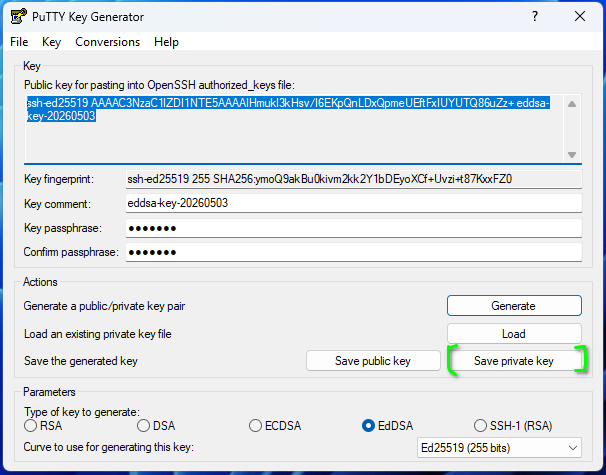Open the Conversions menu
This screenshot has width=606, height=475.
coord(107,42)
